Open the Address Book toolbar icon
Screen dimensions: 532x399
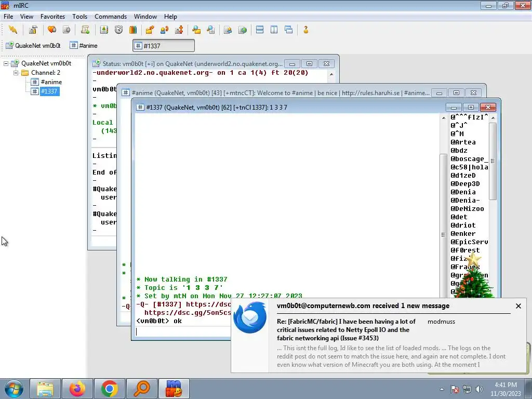point(104,30)
